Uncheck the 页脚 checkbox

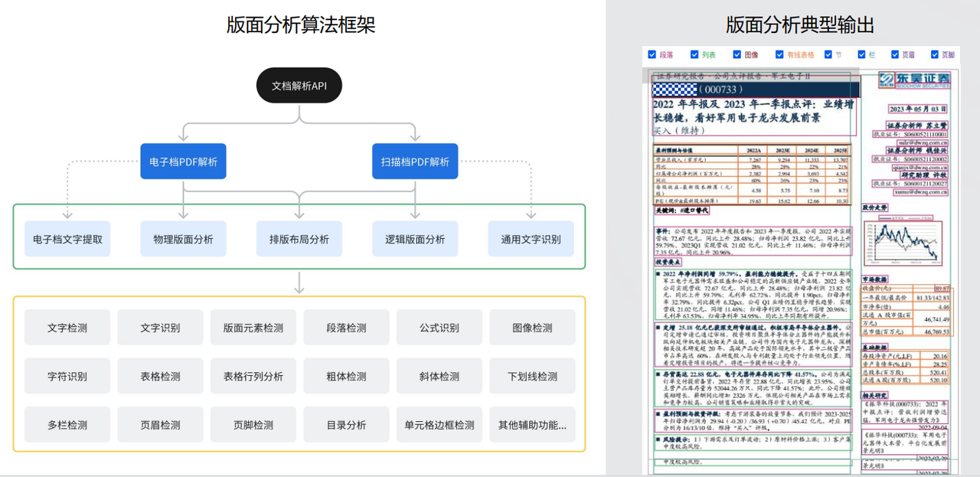[x=936, y=54]
